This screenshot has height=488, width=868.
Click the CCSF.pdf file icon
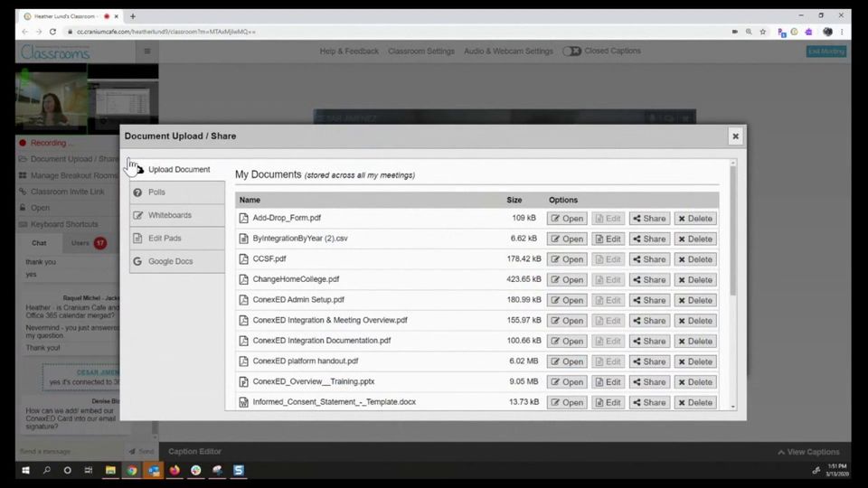point(243,259)
